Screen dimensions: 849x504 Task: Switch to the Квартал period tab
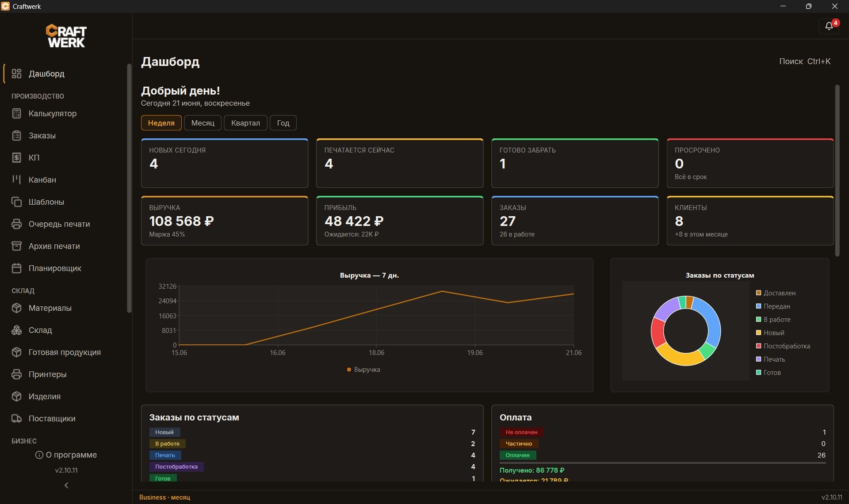click(x=245, y=123)
